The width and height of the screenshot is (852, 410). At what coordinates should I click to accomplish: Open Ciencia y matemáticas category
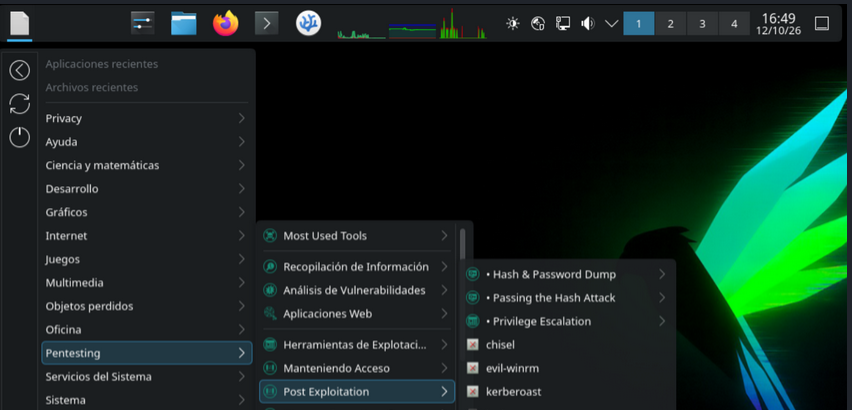point(147,165)
